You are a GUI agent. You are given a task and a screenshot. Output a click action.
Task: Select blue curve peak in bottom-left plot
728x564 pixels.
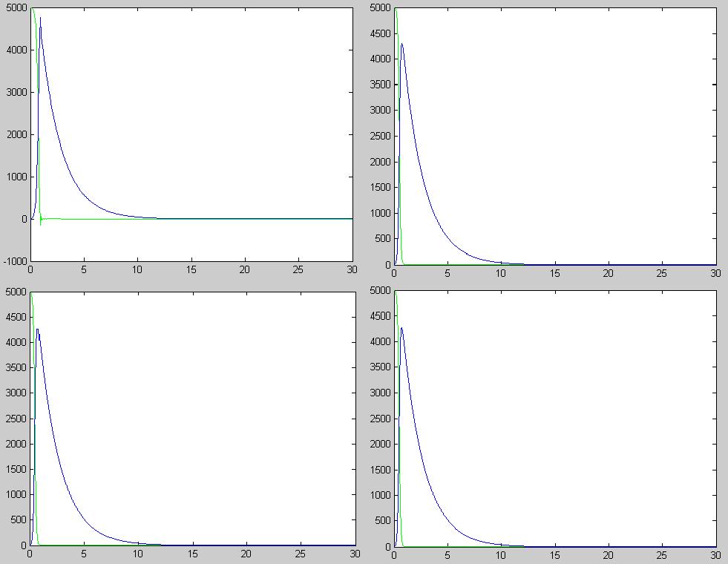(37, 329)
